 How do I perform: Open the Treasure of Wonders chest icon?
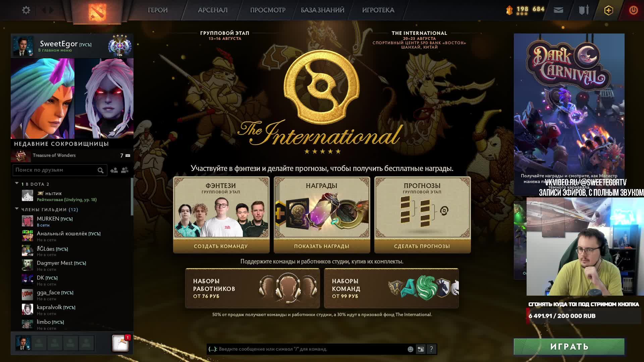point(21,156)
